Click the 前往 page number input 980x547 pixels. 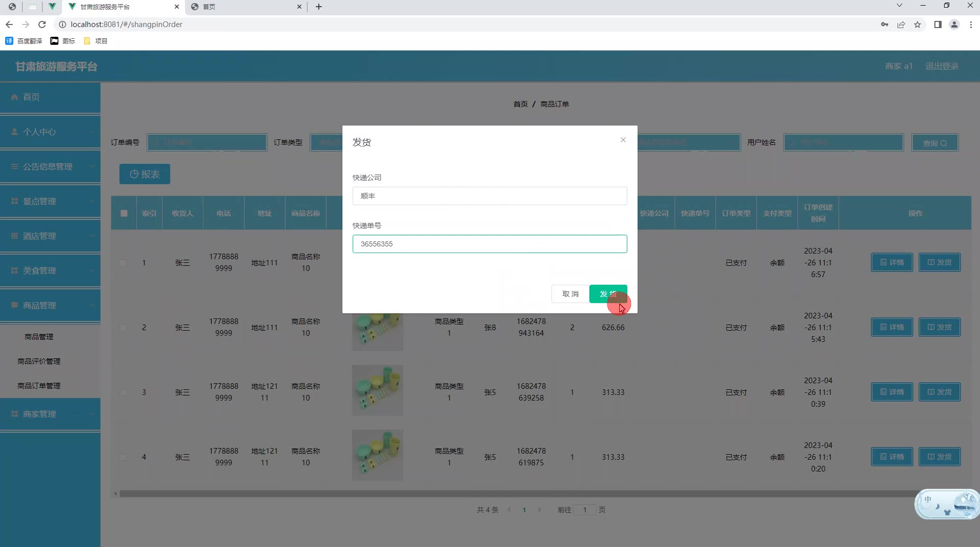pos(585,510)
